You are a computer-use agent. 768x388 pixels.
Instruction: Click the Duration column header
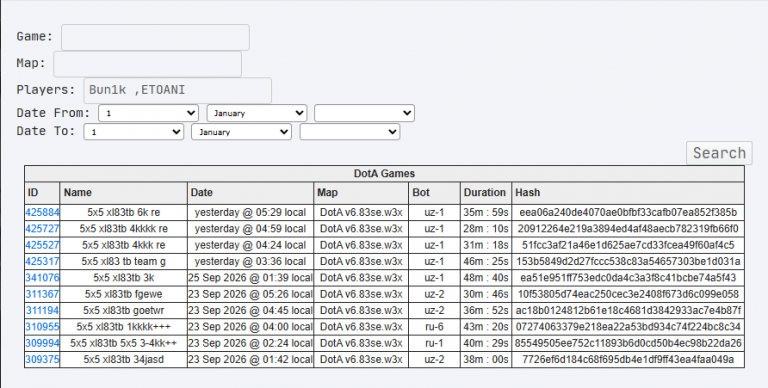[x=486, y=193]
